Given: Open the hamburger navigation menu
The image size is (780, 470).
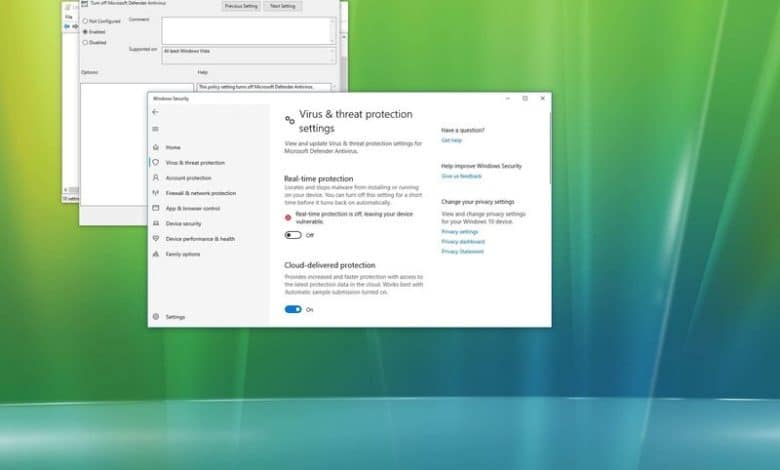Looking at the screenshot, I should click(155, 129).
